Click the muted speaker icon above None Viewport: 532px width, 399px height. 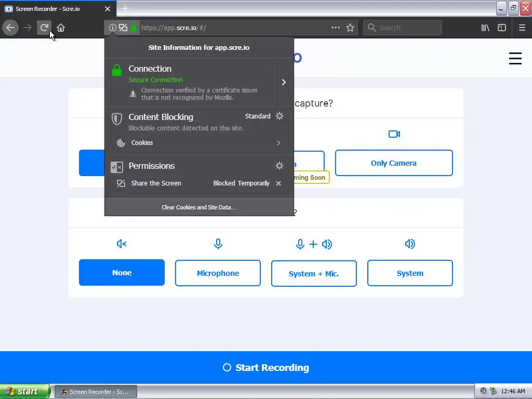point(122,244)
